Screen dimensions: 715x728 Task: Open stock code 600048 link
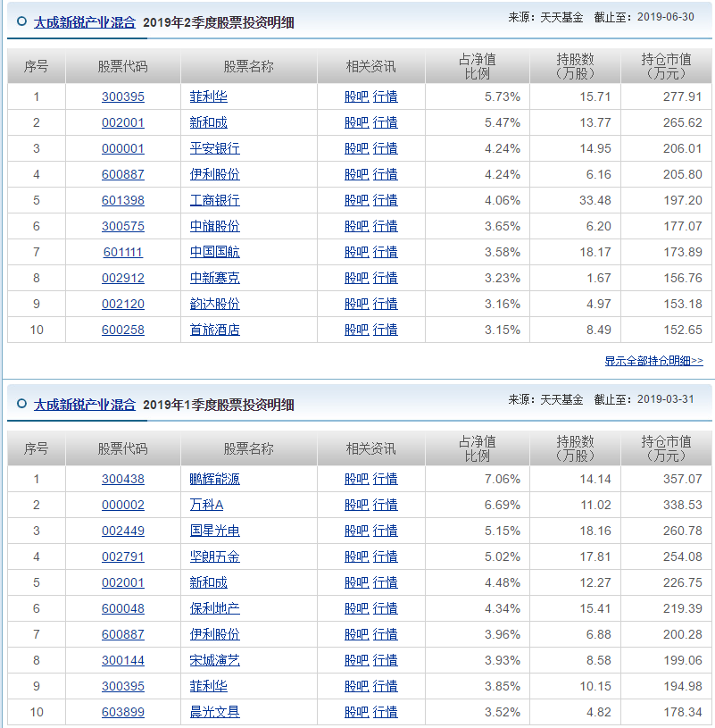click(x=123, y=608)
